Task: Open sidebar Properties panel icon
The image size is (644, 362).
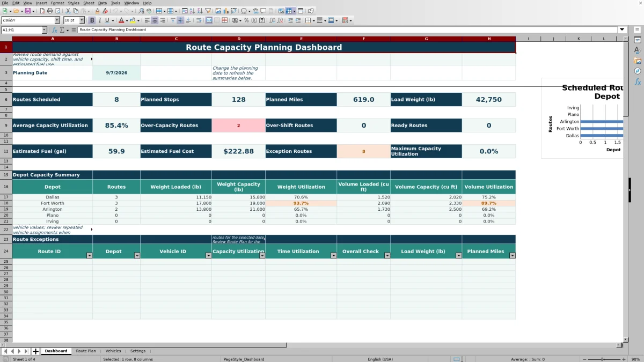Action: (638, 40)
